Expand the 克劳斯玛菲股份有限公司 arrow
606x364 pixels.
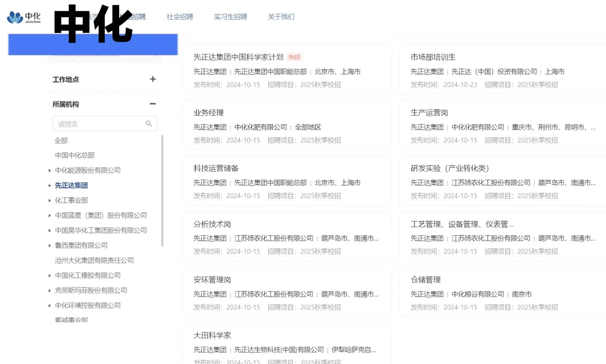tap(50, 290)
